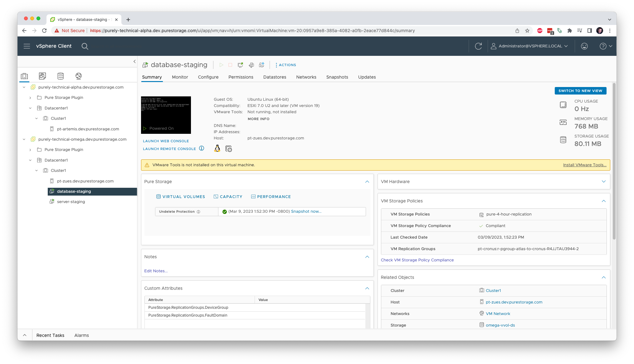Open the Snapshots tab
Image resolution: width=634 pixels, height=364 pixels.
(337, 77)
